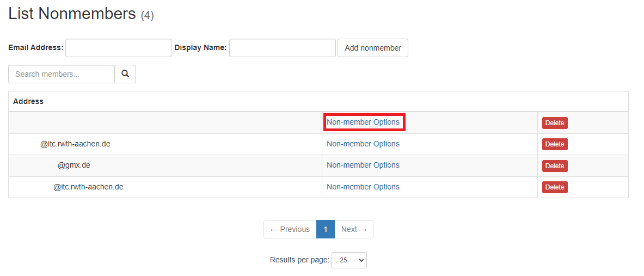Select page 1 in pagination
644x276 pixels.
326,229
